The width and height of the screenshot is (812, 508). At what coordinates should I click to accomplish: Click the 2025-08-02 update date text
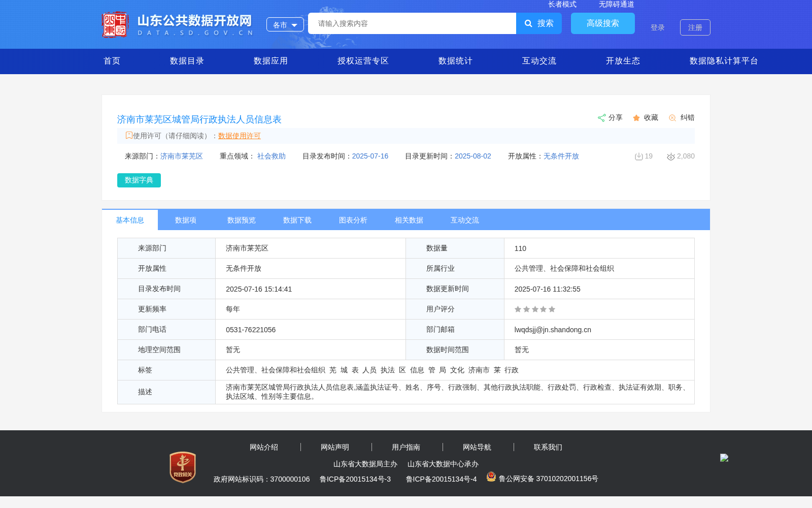[473, 156]
